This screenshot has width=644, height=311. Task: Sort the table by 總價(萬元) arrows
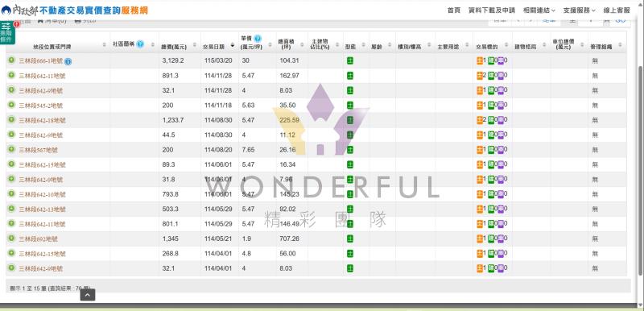194,45
